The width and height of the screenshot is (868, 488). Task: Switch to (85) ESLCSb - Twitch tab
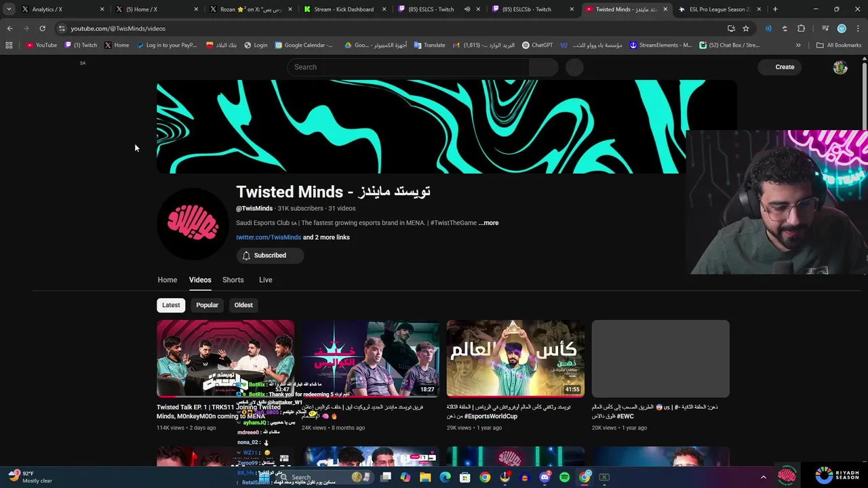pos(533,9)
